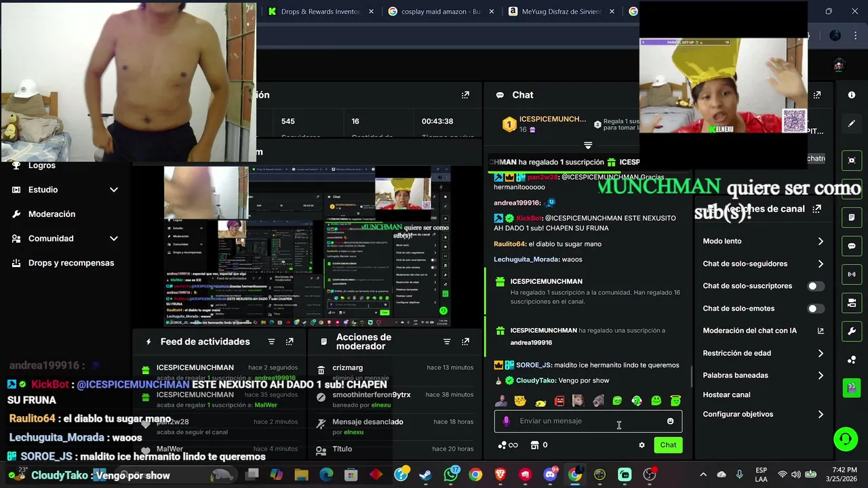Image resolution: width=868 pixels, height=488 pixels.
Task: Click the broadcast signal sidebar icon
Action: click(x=852, y=274)
